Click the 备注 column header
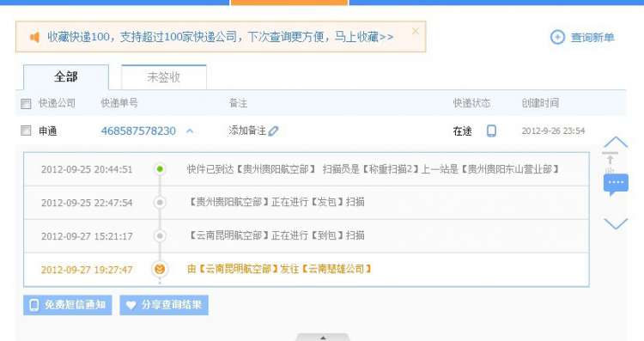The width and height of the screenshot is (644, 341). (x=238, y=103)
